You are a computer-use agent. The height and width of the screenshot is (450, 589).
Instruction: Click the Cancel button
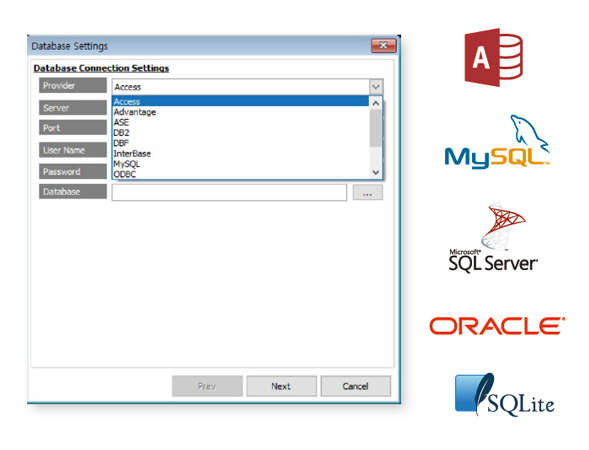[356, 386]
